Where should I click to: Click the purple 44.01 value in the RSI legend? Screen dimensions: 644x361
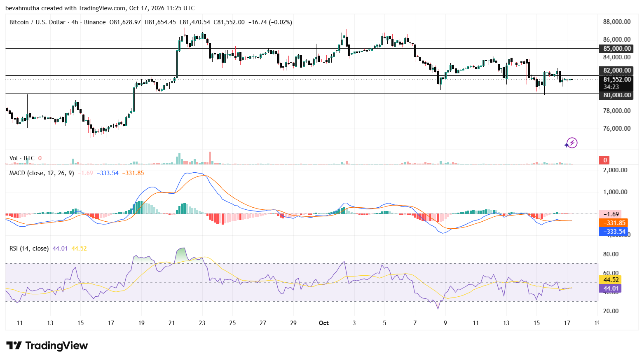pyautogui.click(x=60, y=248)
